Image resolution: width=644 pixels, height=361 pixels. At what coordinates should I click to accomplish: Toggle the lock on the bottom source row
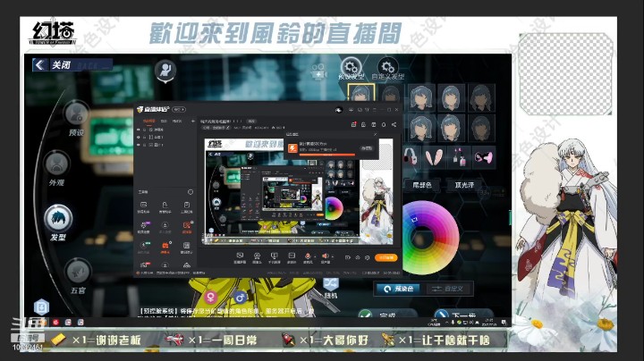[x=145, y=145]
